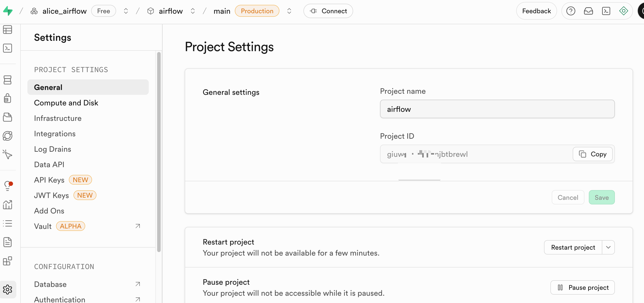This screenshot has height=303, width=644.
Task: Open the SQL Editor sidebar icon
Action: pos(8,48)
